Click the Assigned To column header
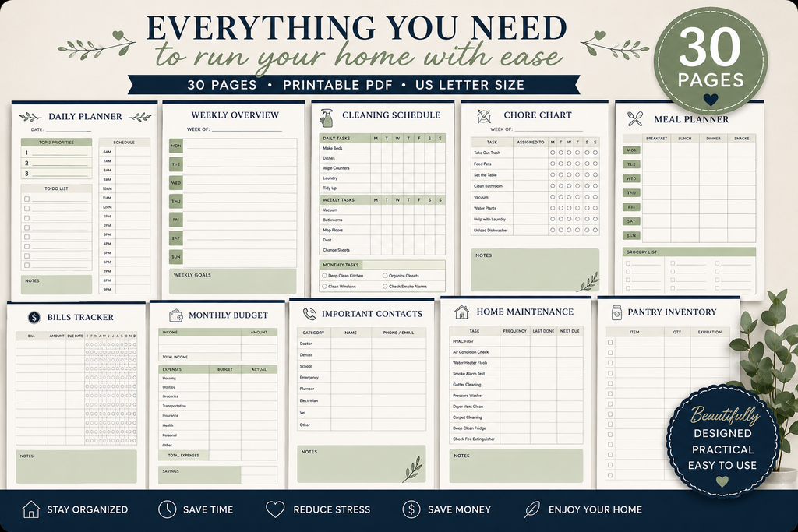This screenshot has width=798, height=532. point(530,142)
